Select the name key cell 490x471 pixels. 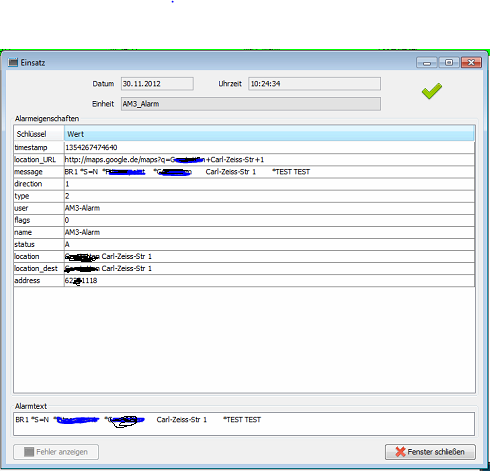pos(39,232)
